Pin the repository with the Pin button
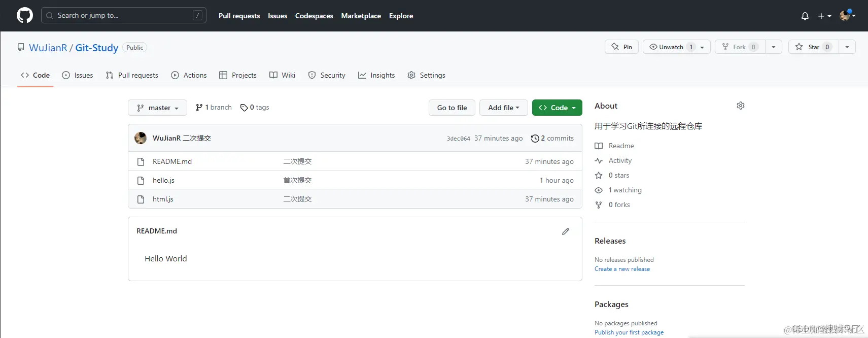Screen dimensions: 868x338 coord(621,47)
